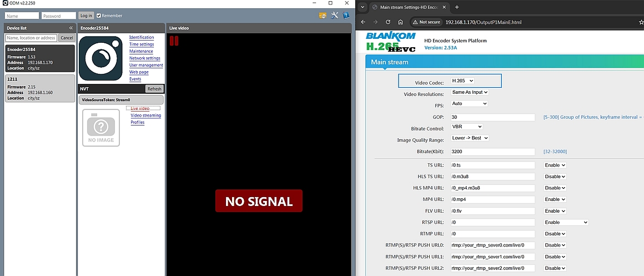Change the FLV URL Enable dropdown
This screenshot has height=276, width=644.
coord(555,211)
